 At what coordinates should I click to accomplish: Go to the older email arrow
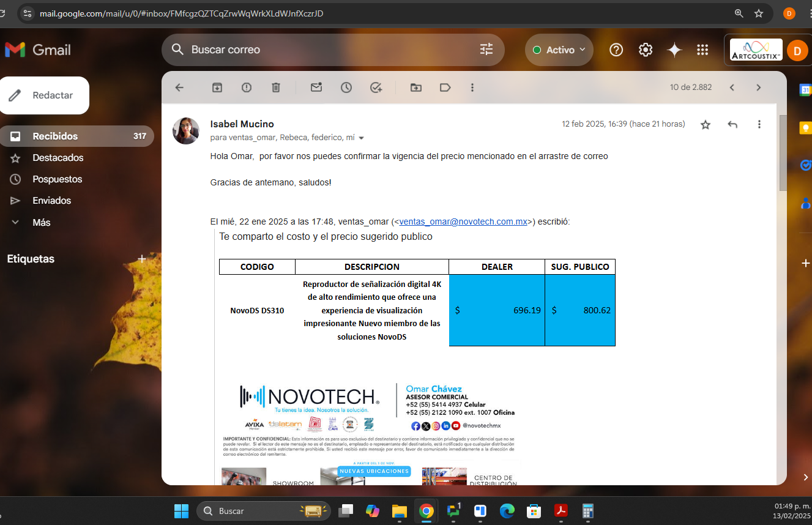(x=759, y=87)
